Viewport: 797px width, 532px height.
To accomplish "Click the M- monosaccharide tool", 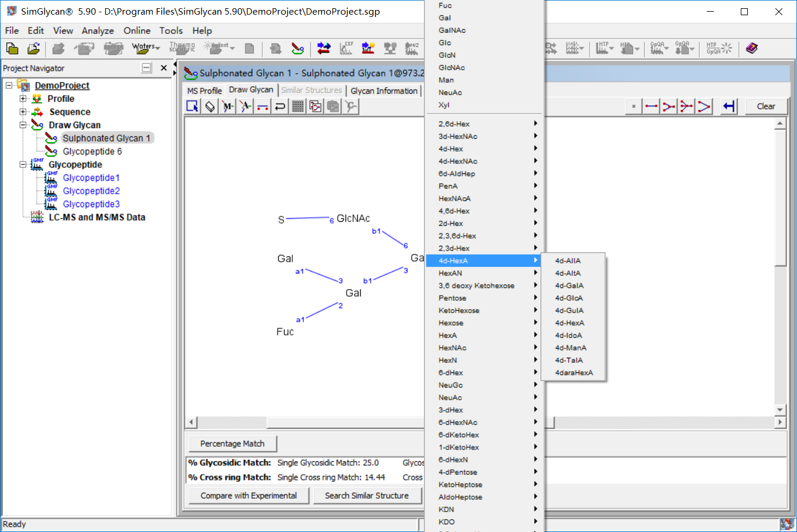I will tap(228, 106).
